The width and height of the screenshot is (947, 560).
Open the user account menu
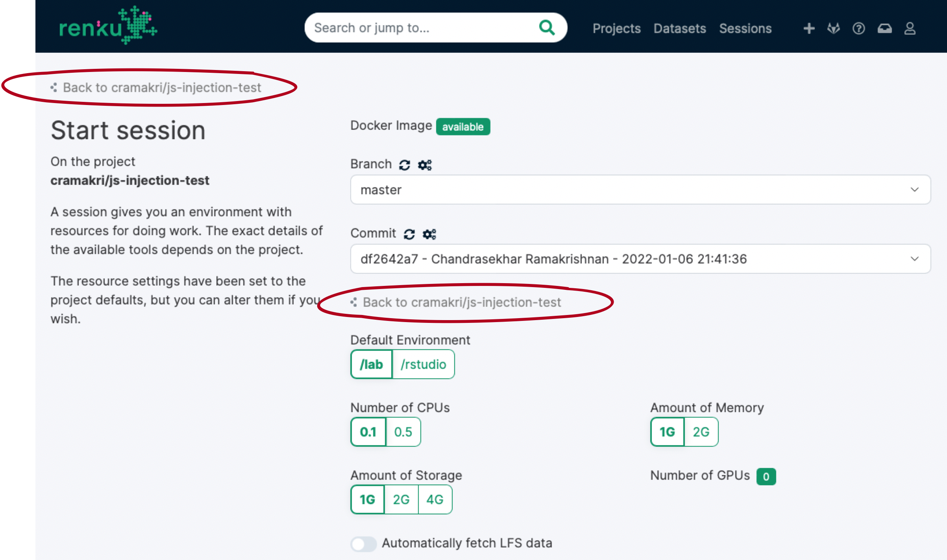click(910, 28)
